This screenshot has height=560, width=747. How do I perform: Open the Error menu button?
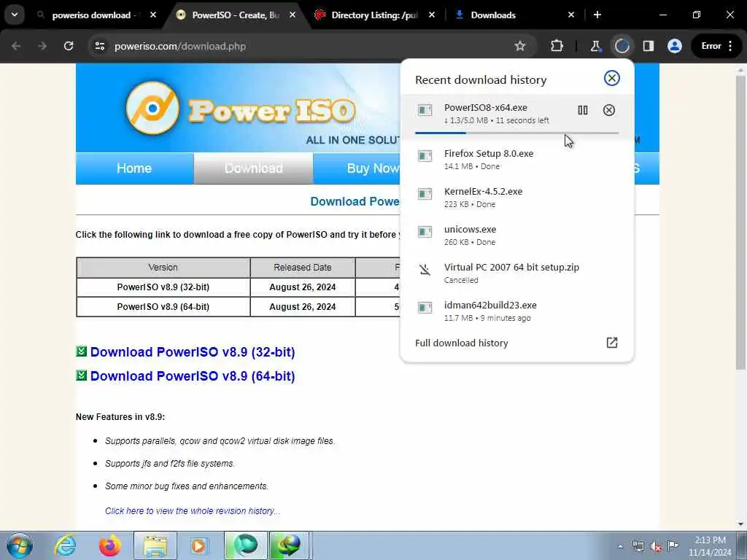coord(718,46)
